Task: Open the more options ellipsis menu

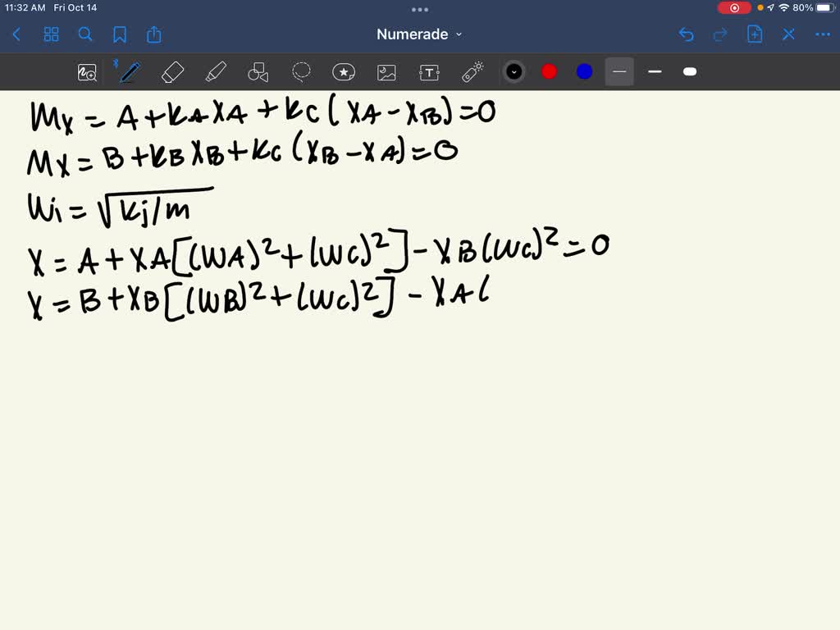Action: pyautogui.click(x=822, y=34)
